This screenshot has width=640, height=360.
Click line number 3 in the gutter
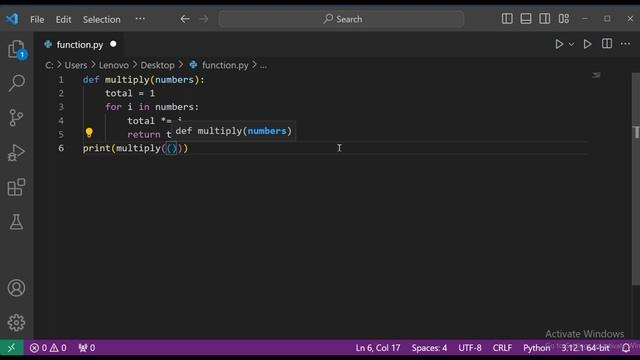point(61,107)
